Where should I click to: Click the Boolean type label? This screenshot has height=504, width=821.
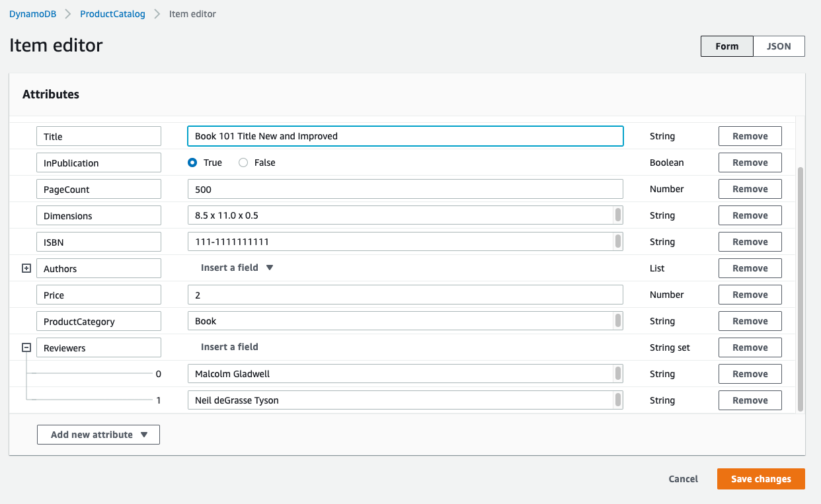point(667,162)
